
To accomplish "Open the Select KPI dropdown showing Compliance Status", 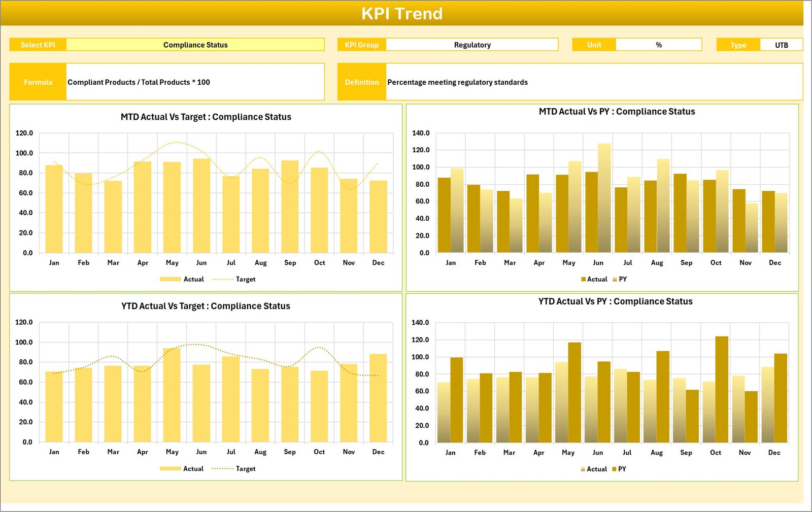I will click(x=195, y=45).
